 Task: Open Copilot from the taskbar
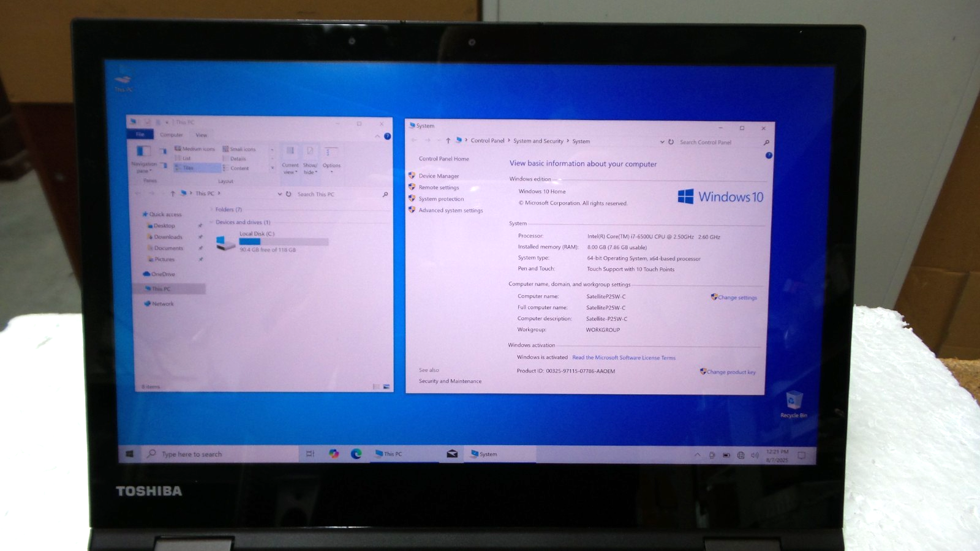pos(333,454)
